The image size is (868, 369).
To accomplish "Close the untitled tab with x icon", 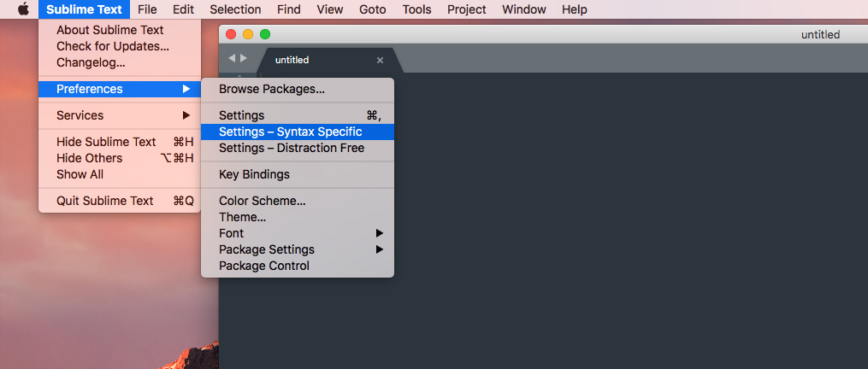I will [x=380, y=61].
